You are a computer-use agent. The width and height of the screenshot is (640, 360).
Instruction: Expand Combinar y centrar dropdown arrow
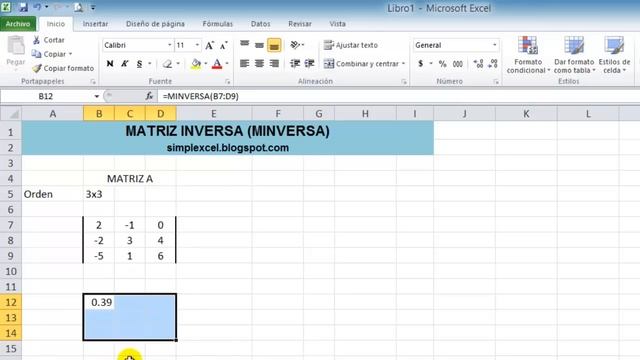pyautogui.click(x=403, y=64)
